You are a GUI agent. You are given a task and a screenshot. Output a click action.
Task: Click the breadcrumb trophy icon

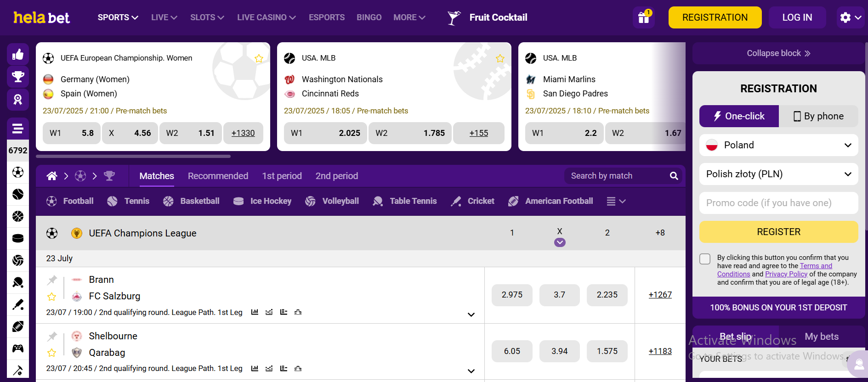coord(109,176)
